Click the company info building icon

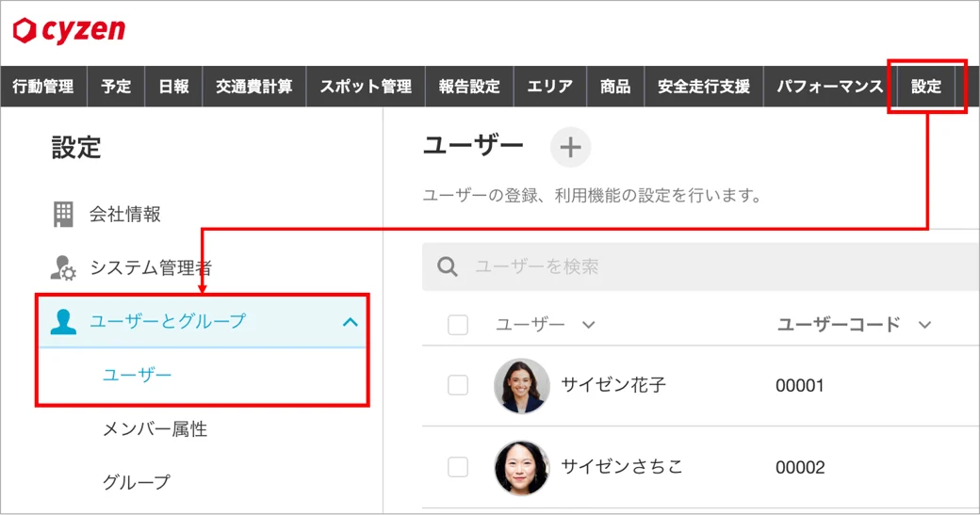coord(63,214)
